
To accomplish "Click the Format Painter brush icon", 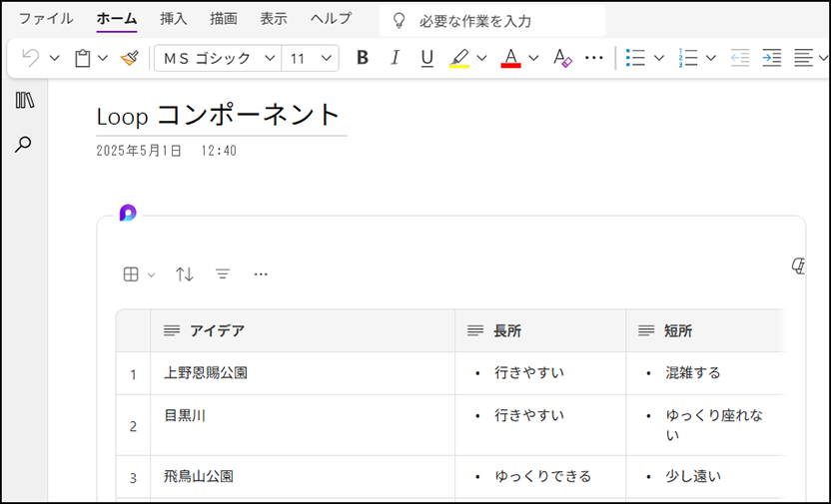I will pos(129,58).
